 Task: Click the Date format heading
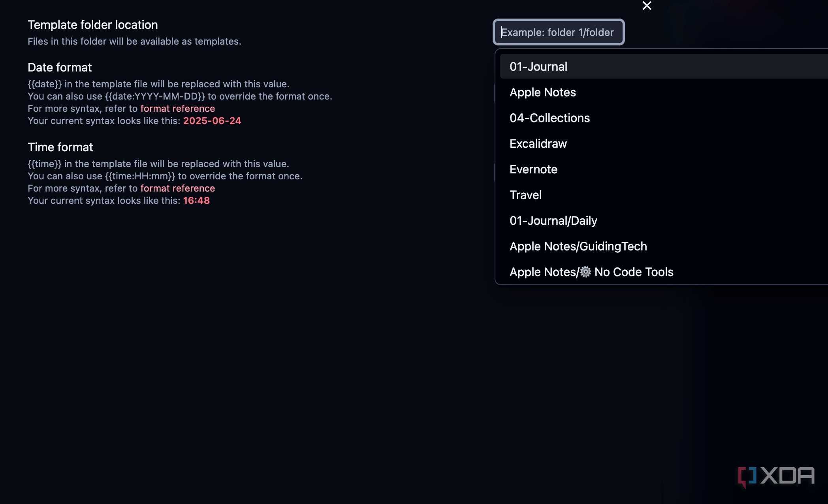point(60,68)
